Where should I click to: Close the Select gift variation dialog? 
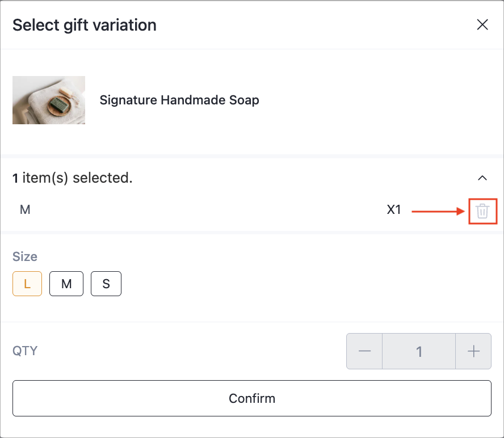[x=482, y=25]
